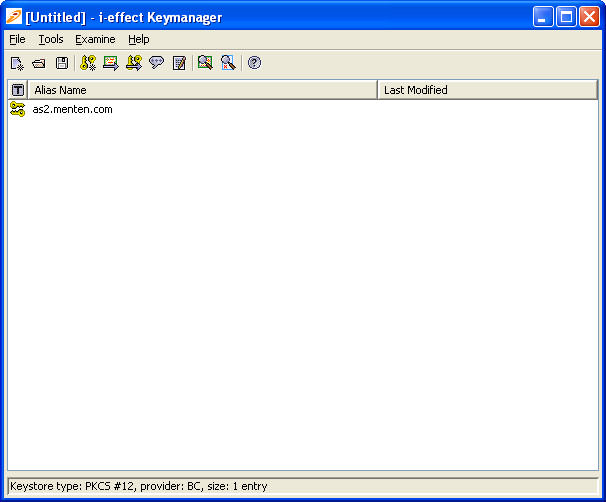Open a keystore file via folder icon

tap(39, 63)
